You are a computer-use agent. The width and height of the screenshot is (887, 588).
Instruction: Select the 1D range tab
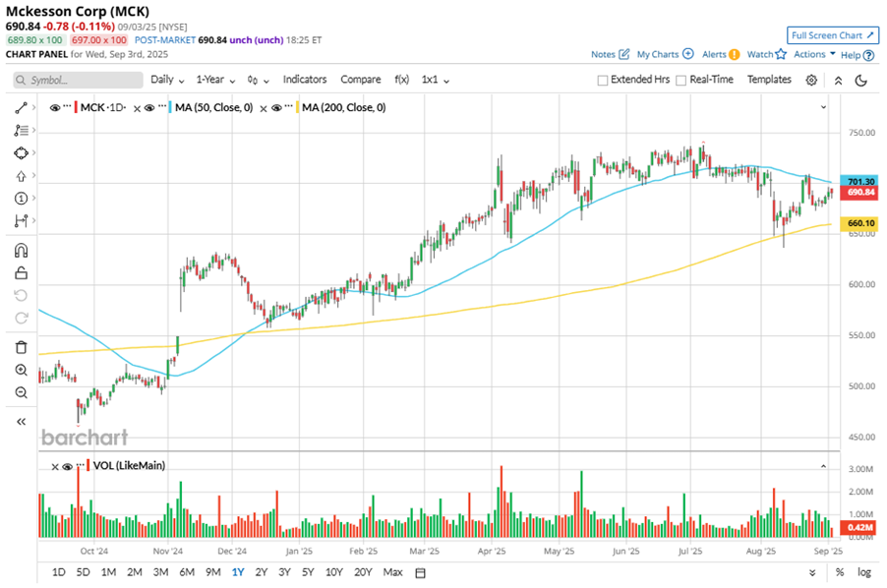coord(58,572)
